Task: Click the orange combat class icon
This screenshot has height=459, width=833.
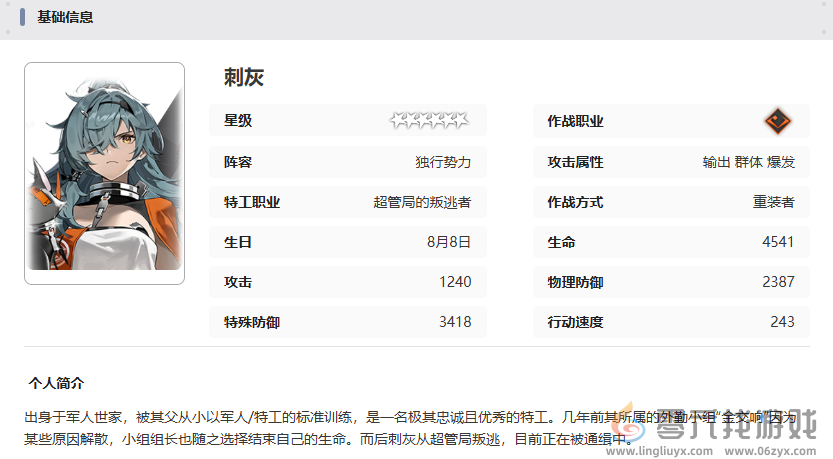Action: click(x=777, y=121)
